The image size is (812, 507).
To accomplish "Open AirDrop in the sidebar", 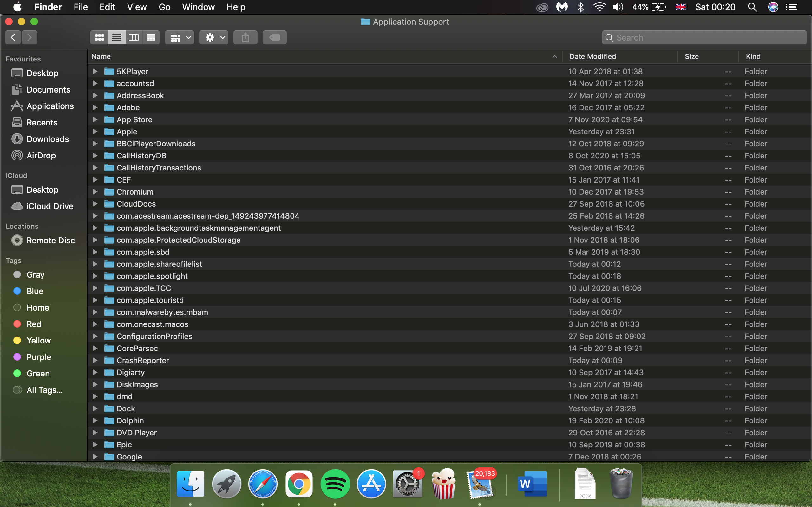I will [41, 156].
